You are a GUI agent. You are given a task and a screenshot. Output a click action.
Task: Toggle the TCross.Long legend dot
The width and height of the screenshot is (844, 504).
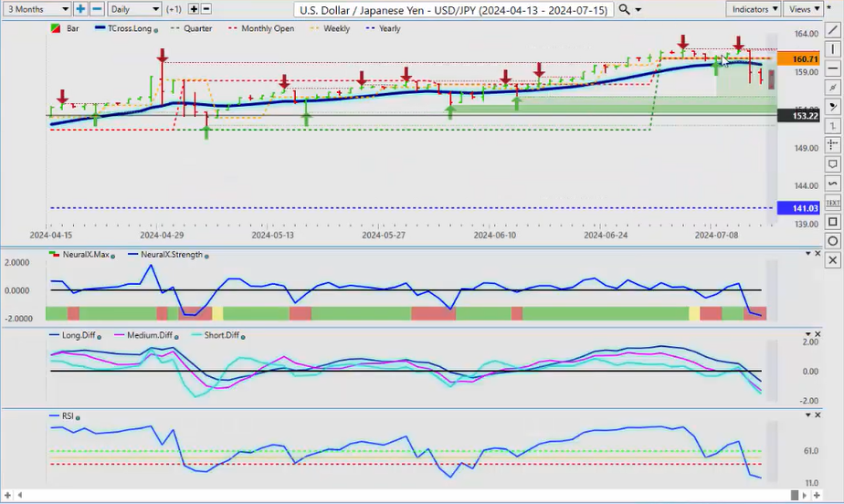pyautogui.click(x=156, y=30)
